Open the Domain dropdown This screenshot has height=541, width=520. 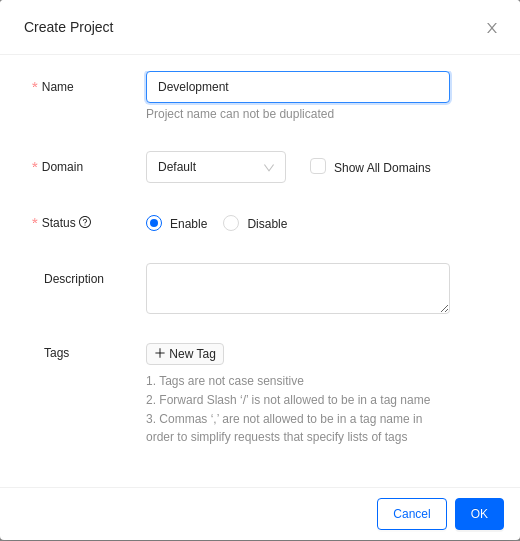coord(216,167)
